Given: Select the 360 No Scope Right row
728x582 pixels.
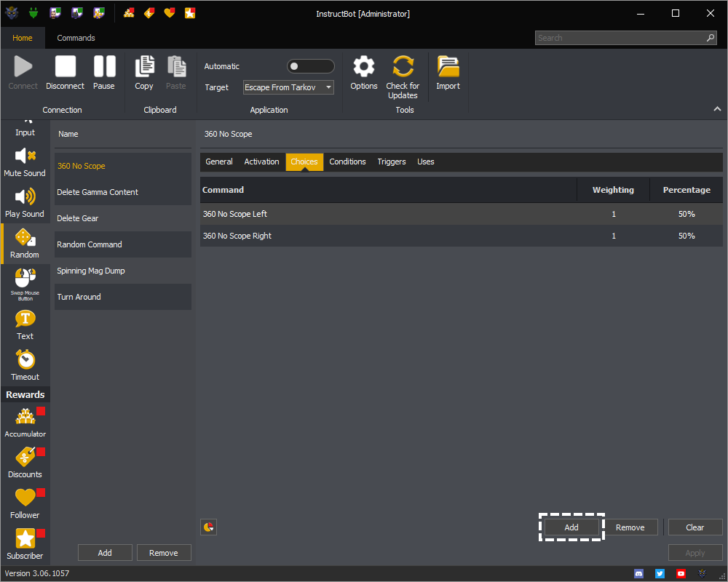Looking at the screenshot, I should pyautogui.click(x=461, y=236).
